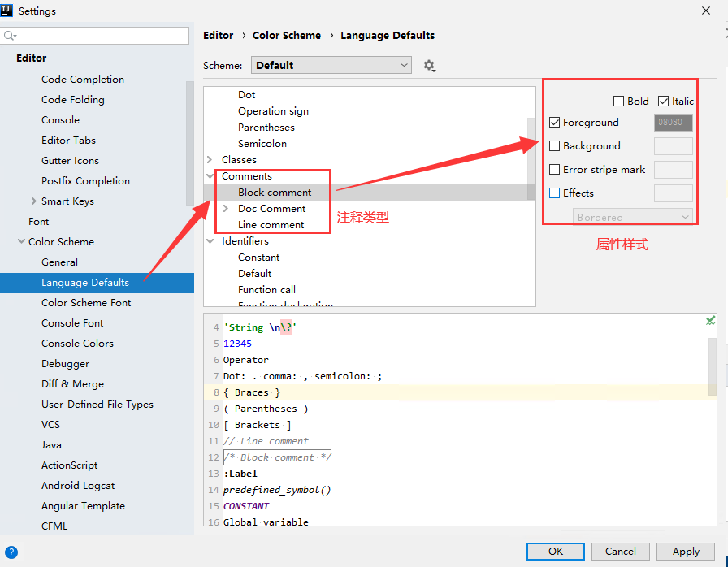
Task: Click the Effects color swatch
Action: 674,193
